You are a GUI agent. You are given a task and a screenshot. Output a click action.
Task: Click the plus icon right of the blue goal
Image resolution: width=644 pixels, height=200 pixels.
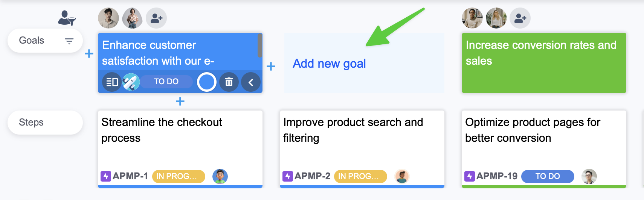coord(271,67)
